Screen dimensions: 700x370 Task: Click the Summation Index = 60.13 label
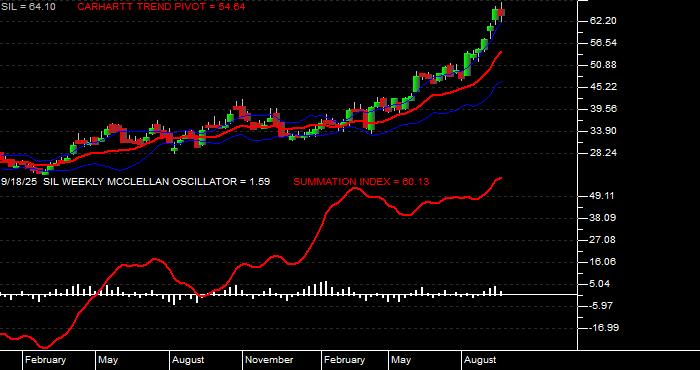click(361, 182)
